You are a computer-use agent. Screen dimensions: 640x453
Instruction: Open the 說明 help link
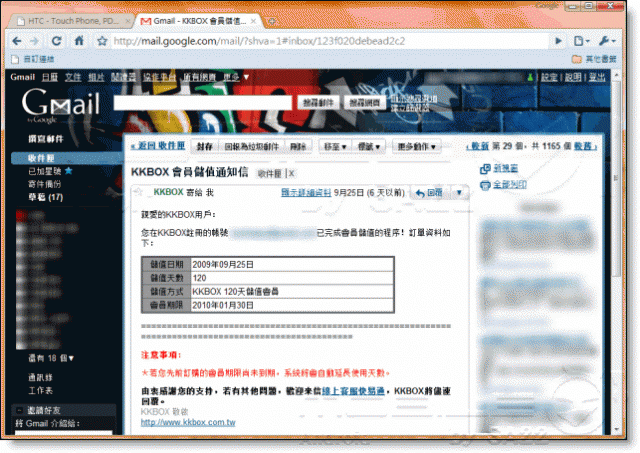(573, 77)
